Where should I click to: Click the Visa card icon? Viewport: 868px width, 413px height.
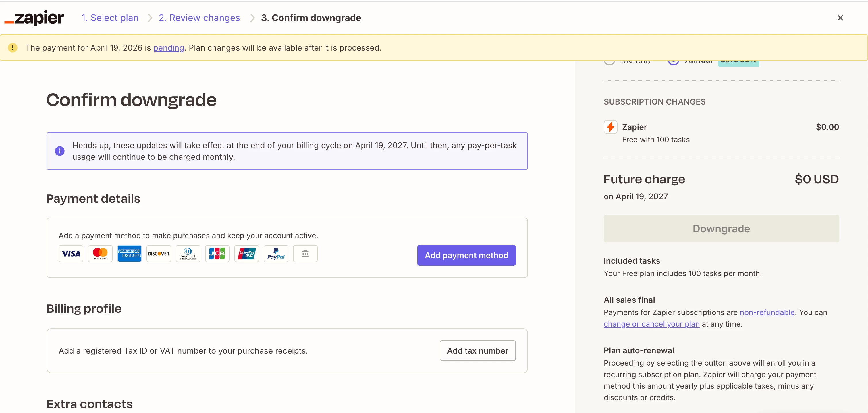pos(71,254)
